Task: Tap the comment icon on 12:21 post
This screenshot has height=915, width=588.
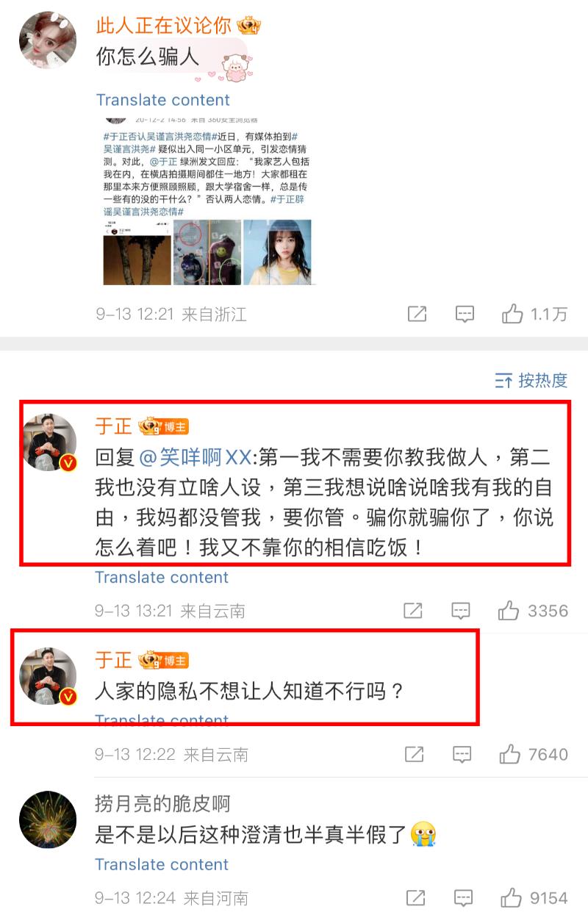Action: [x=465, y=315]
